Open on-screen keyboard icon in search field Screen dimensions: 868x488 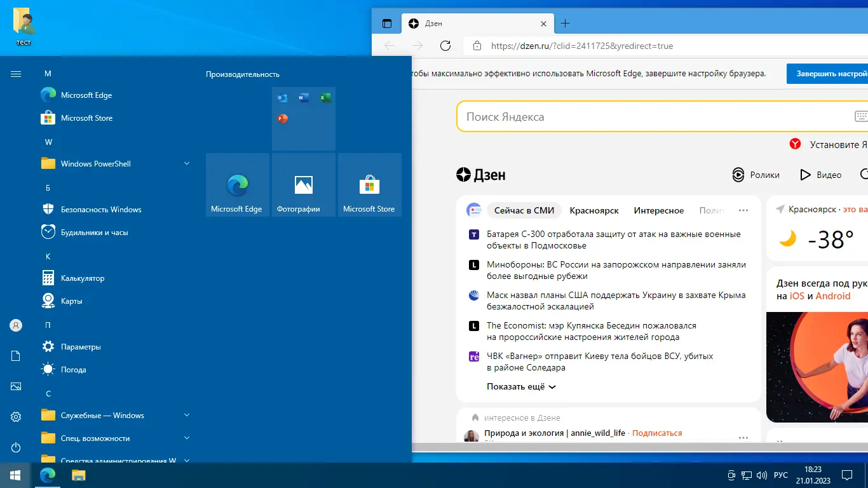(861, 117)
